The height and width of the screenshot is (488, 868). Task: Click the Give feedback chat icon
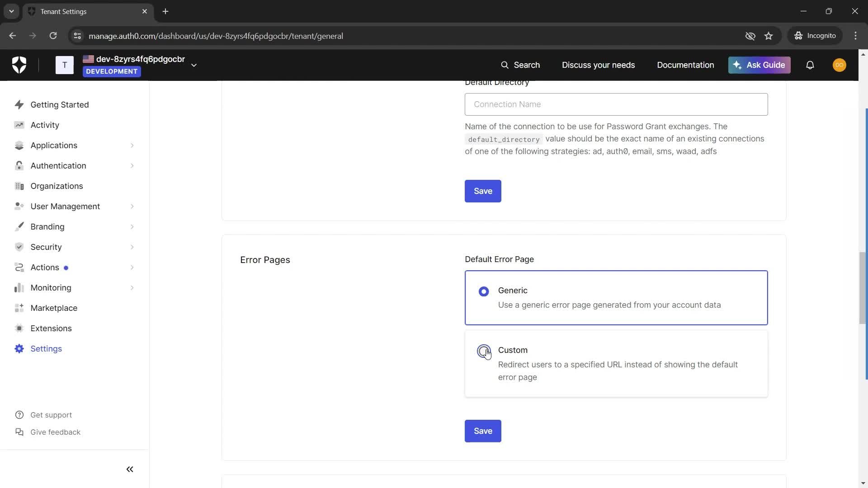click(x=19, y=432)
